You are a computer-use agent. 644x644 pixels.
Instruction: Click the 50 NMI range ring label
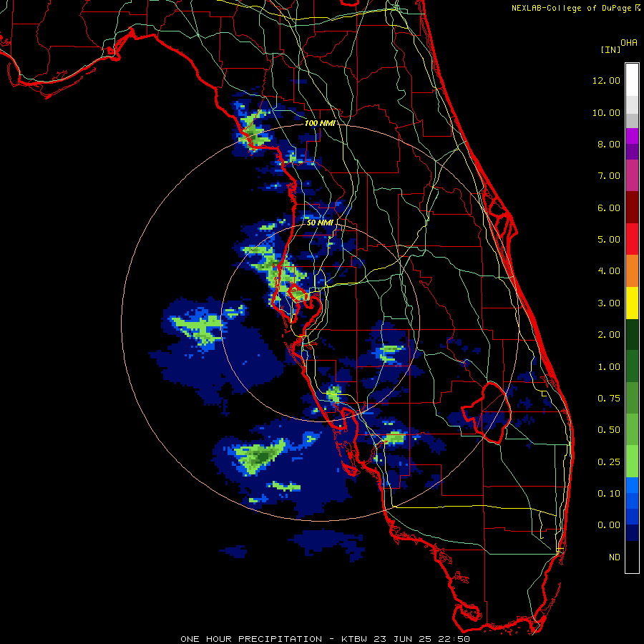coord(320,223)
